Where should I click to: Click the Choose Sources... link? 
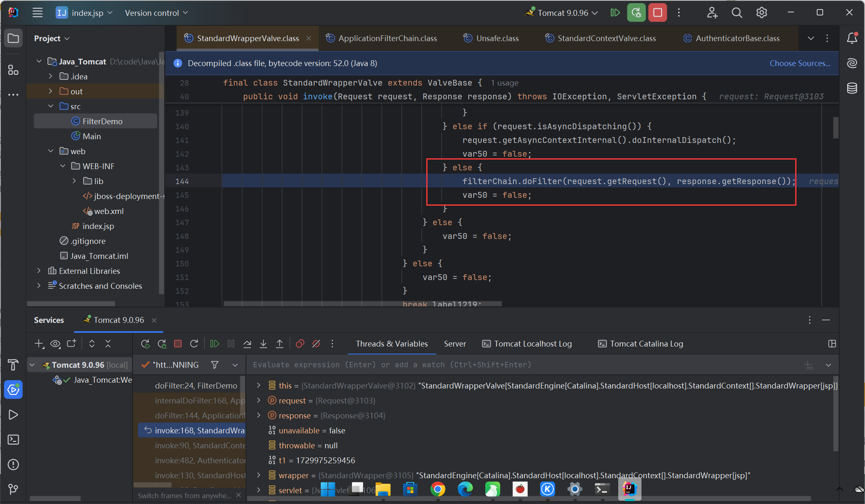(x=800, y=63)
